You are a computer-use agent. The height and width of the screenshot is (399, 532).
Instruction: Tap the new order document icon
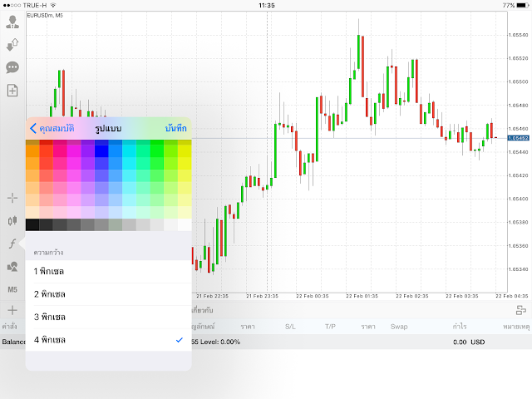pos(12,91)
